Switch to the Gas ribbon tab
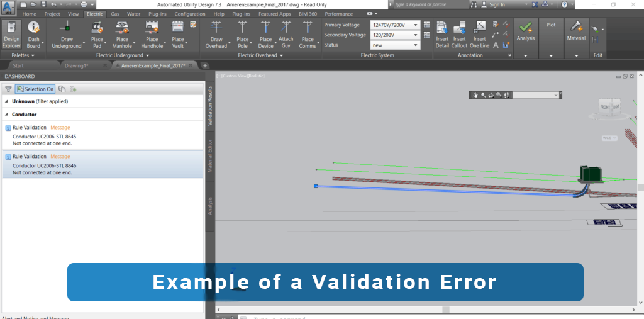 (x=115, y=14)
